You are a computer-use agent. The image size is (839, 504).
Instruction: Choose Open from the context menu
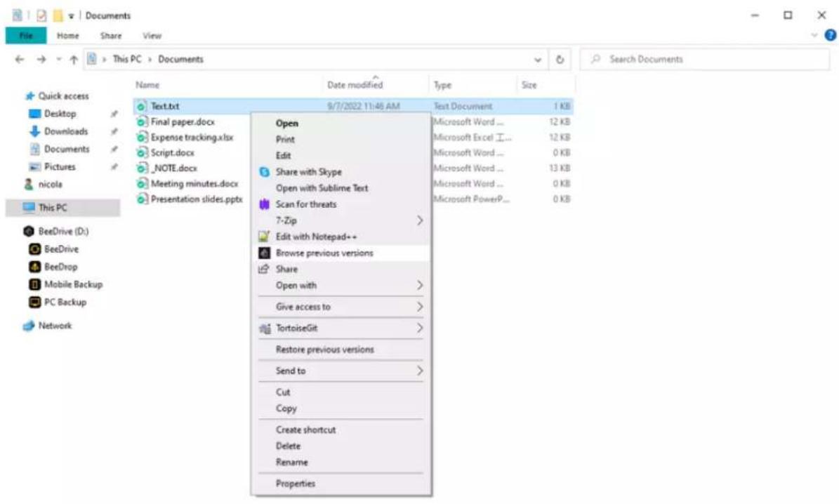pyautogui.click(x=286, y=123)
